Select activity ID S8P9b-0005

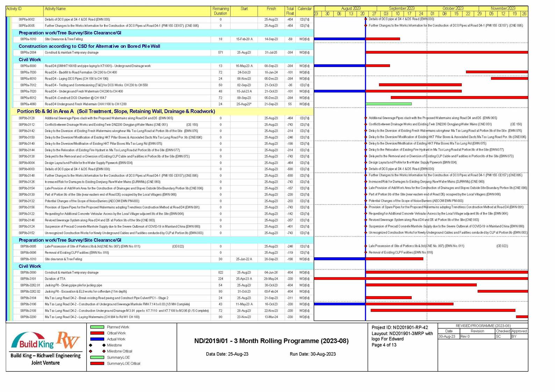click(28, 246)
